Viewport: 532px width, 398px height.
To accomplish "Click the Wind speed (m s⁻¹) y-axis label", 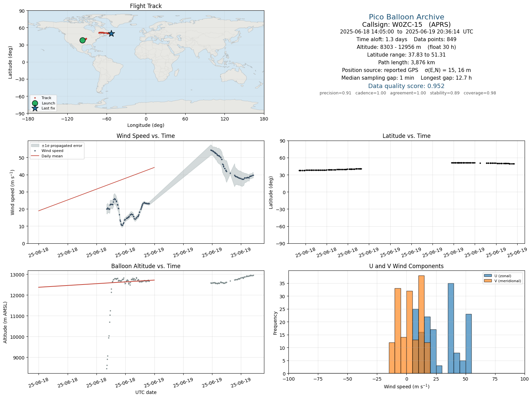I will tap(12, 192).
